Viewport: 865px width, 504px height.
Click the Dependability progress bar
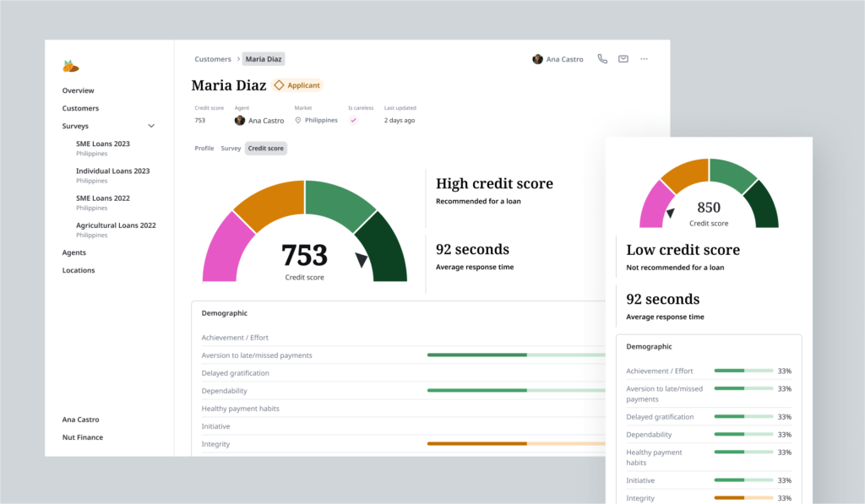[515, 391]
